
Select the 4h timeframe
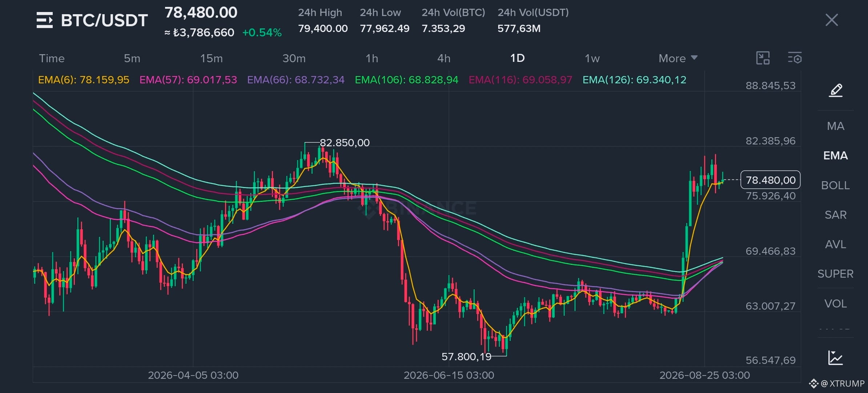444,58
